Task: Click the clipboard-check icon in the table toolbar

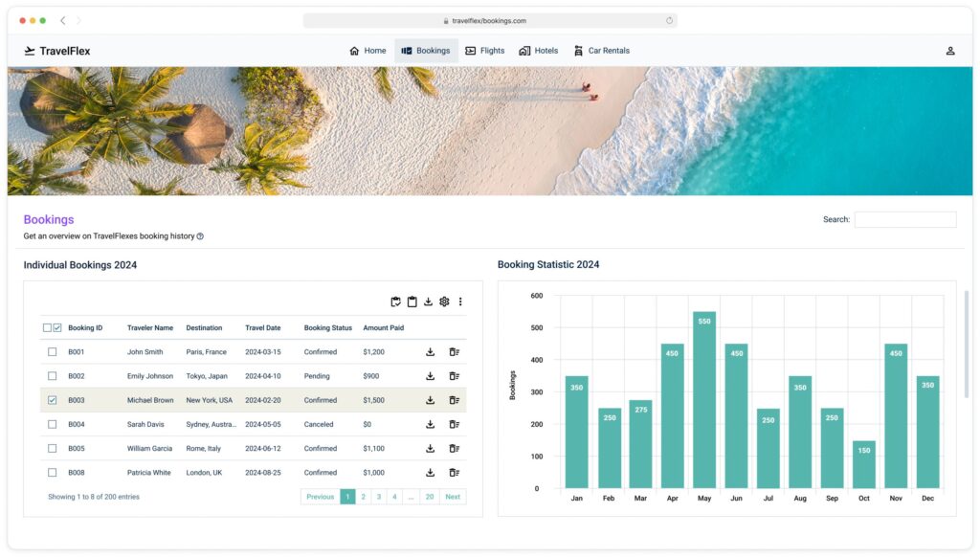Action: click(x=396, y=301)
